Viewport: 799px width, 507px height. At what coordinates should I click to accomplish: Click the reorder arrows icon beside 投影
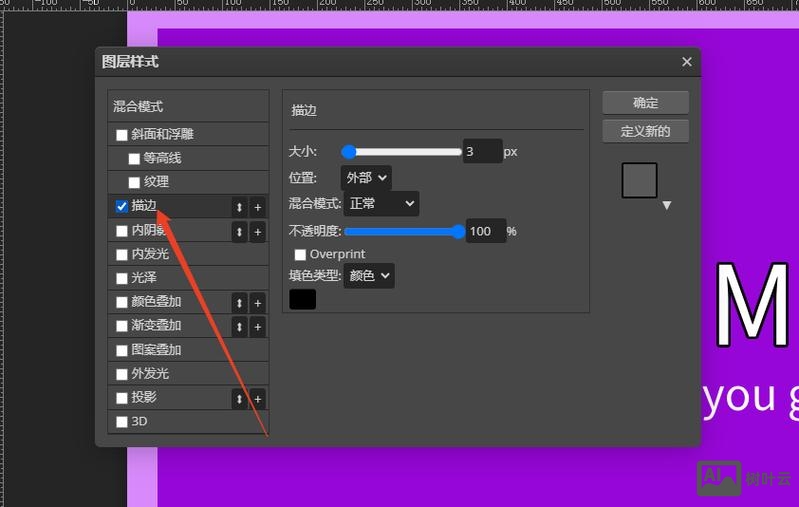[x=239, y=399]
